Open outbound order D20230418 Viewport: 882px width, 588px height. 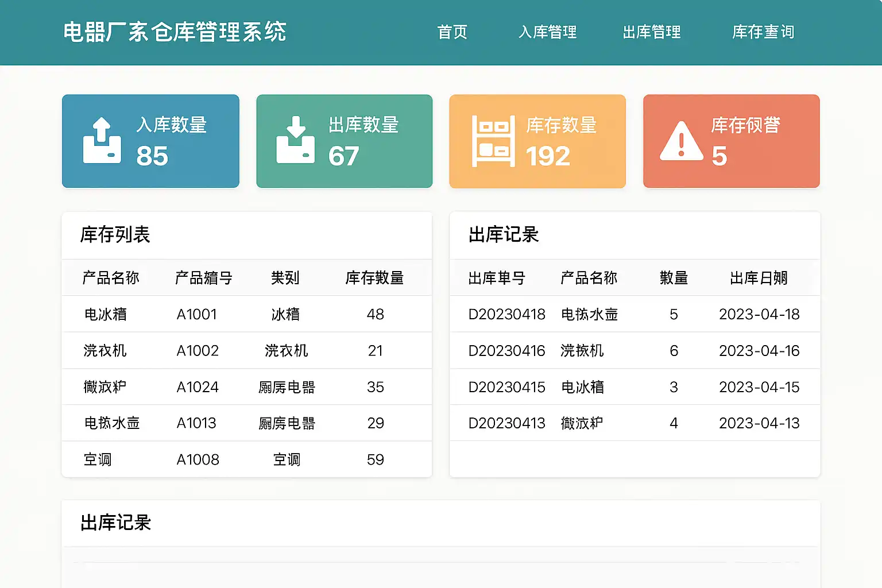pyautogui.click(x=506, y=314)
